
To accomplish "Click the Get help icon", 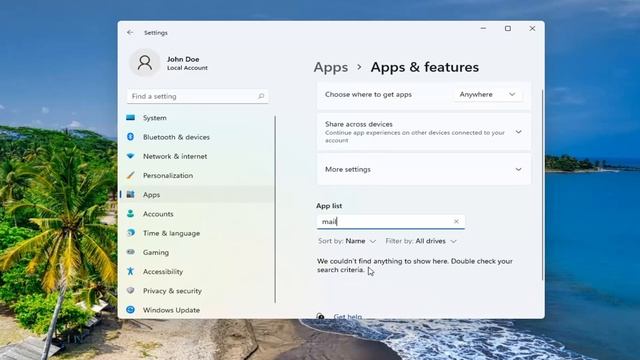I will (x=320, y=316).
